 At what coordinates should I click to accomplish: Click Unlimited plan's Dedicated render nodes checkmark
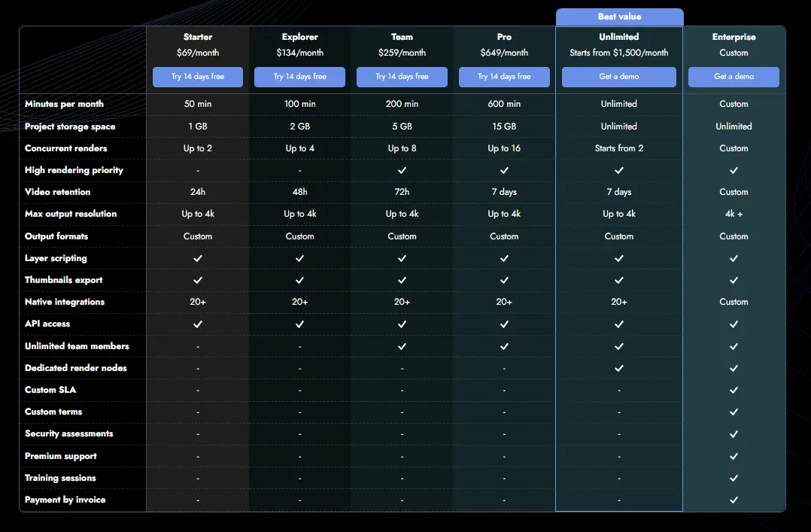[619, 368]
